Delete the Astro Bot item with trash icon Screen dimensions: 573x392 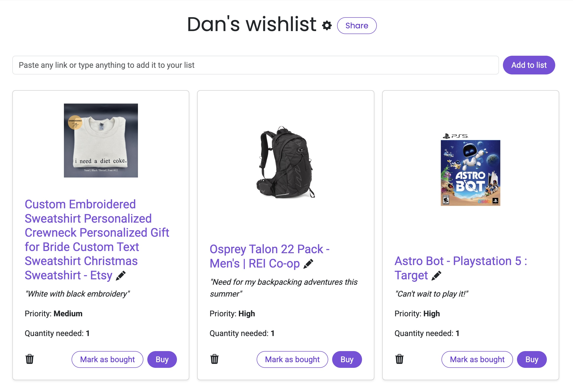tap(399, 359)
